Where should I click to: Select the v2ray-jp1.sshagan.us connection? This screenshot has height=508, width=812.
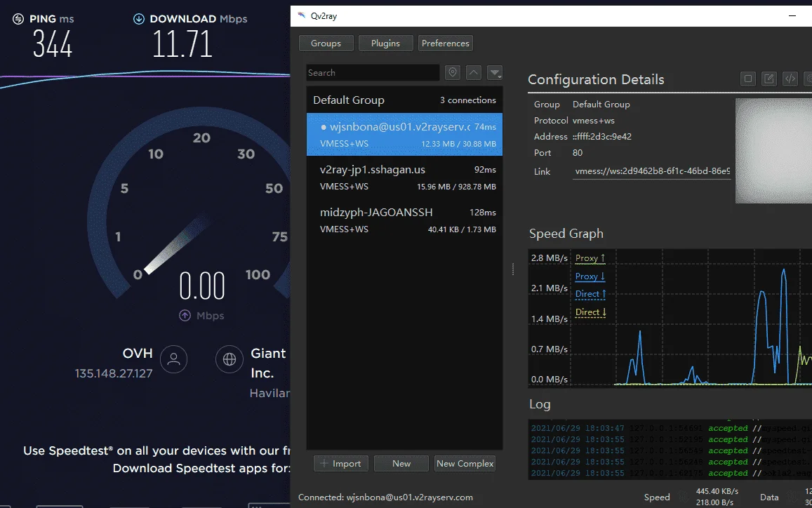pyautogui.click(x=404, y=178)
